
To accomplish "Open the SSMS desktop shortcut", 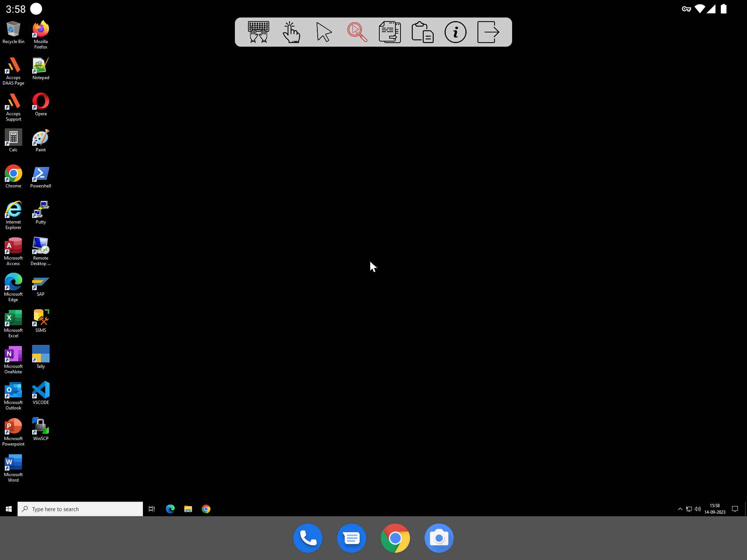I will 41,321.
